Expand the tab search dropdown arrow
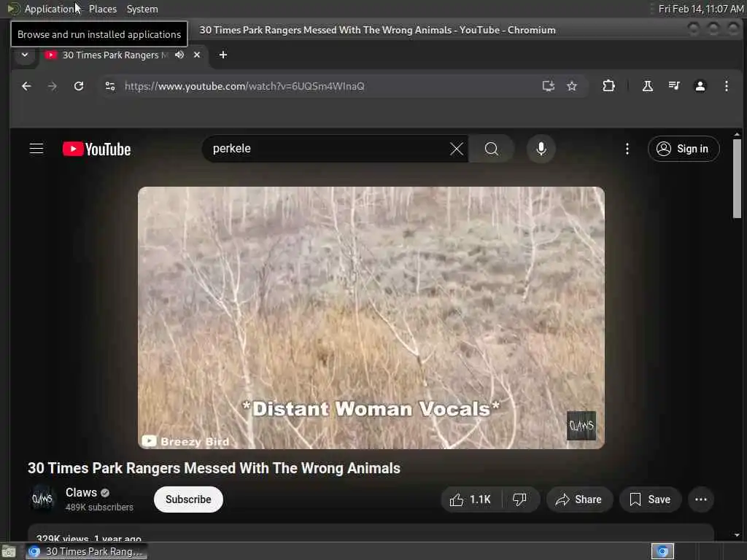Viewport: 747px width, 560px height. 25,55
